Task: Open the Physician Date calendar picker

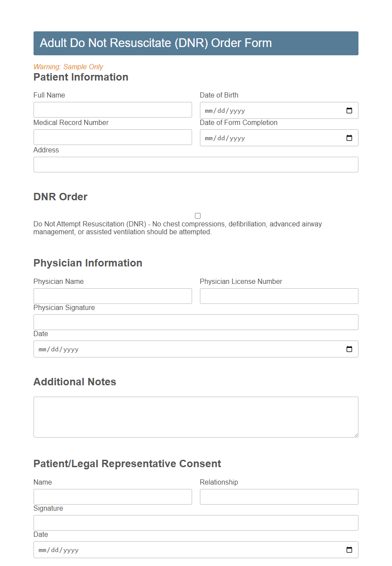Action: [348, 348]
